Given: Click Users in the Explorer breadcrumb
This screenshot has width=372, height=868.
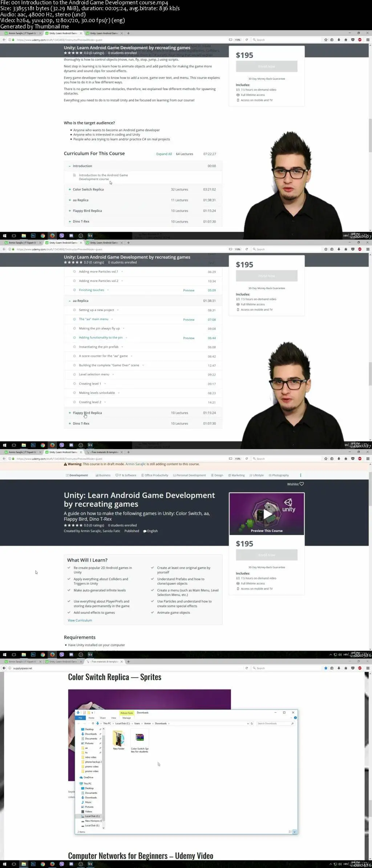Looking at the screenshot, I should click(x=137, y=724).
